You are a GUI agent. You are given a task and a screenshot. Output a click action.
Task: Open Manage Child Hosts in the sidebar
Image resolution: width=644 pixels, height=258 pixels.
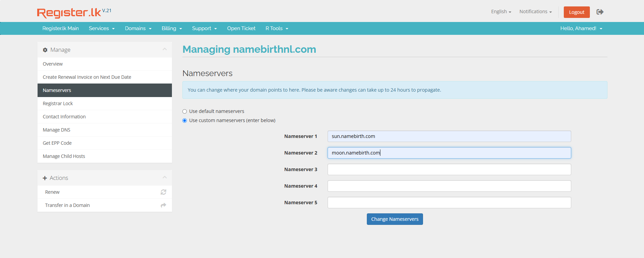105,156
